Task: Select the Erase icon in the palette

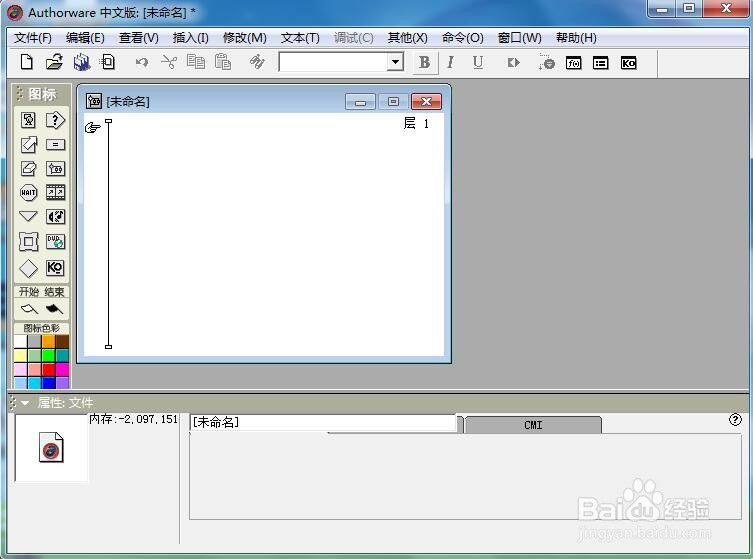Action: [x=28, y=168]
